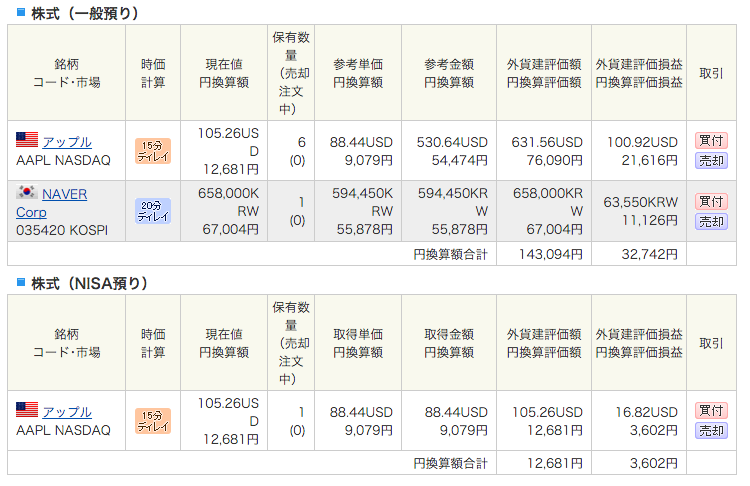This screenshot has height=486, width=750.
Task: Click the 15分ディレイ badge in 一般預り Apple row
Action: pos(153,151)
